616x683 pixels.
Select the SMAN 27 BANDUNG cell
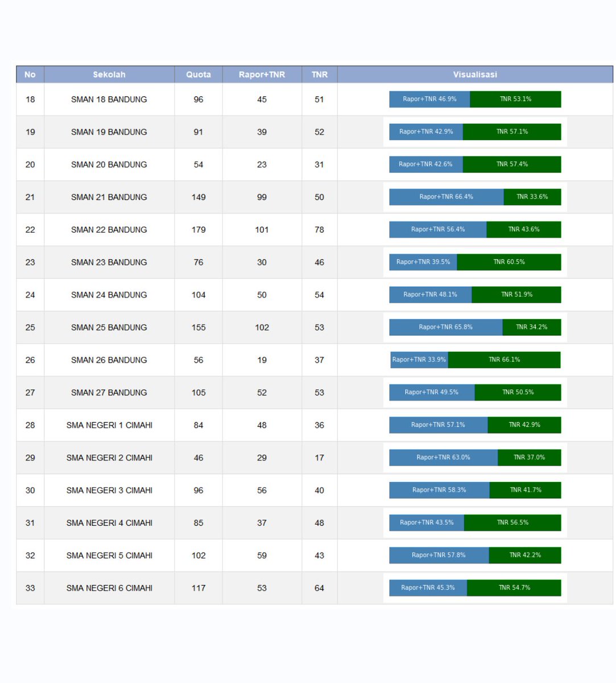click(x=109, y=393)
